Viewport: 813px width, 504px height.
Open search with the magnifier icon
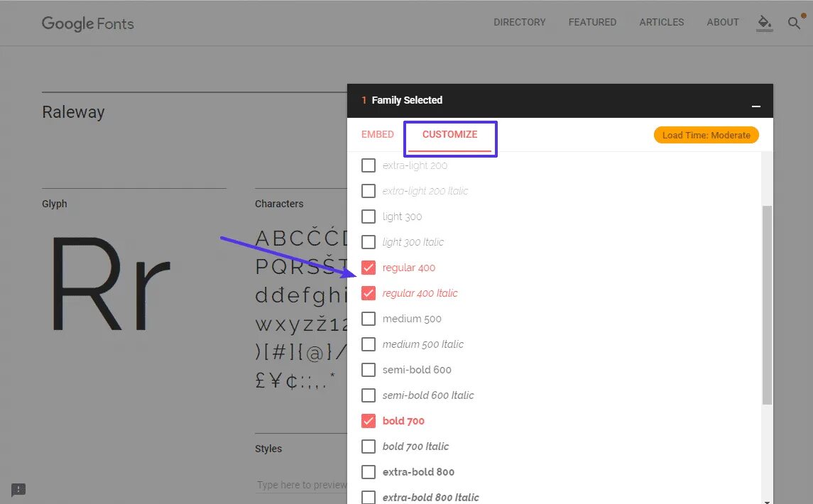point(794,23)
